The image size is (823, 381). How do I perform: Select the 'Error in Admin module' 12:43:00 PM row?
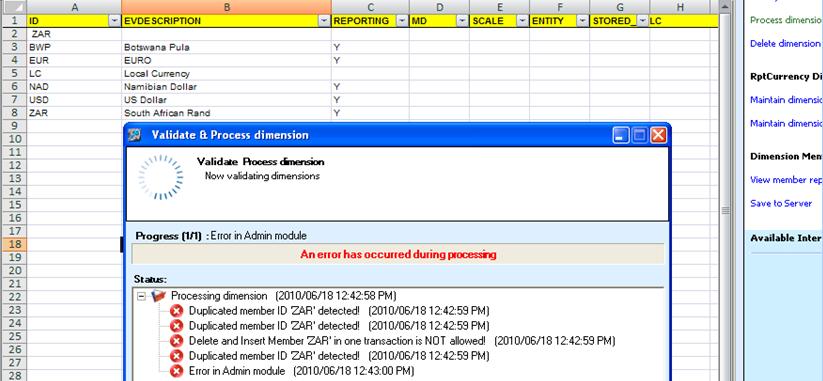(301, 371)
